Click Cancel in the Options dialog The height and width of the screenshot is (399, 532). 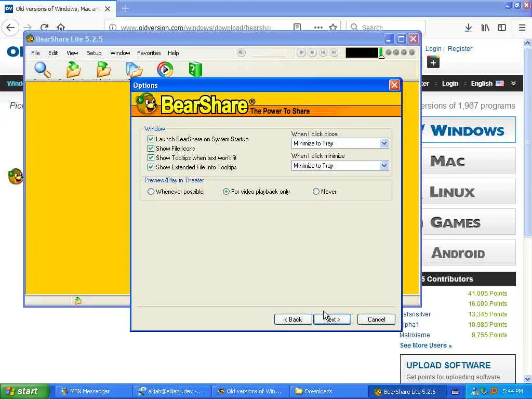tap(376, 320)
